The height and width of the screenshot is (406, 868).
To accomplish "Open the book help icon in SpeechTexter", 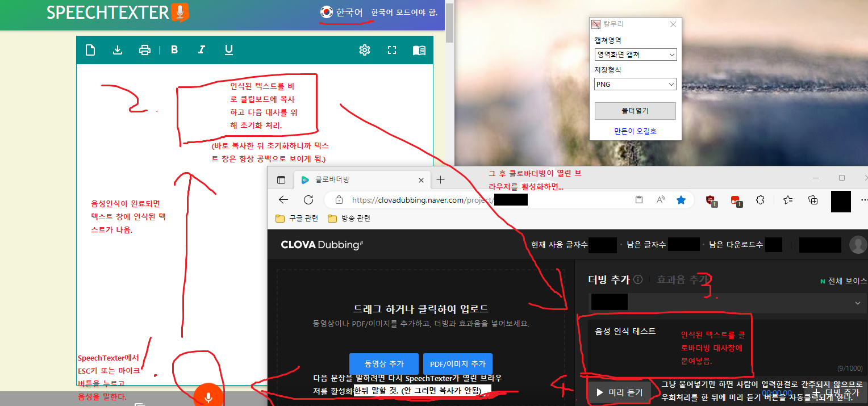I will tap(419, 50).
